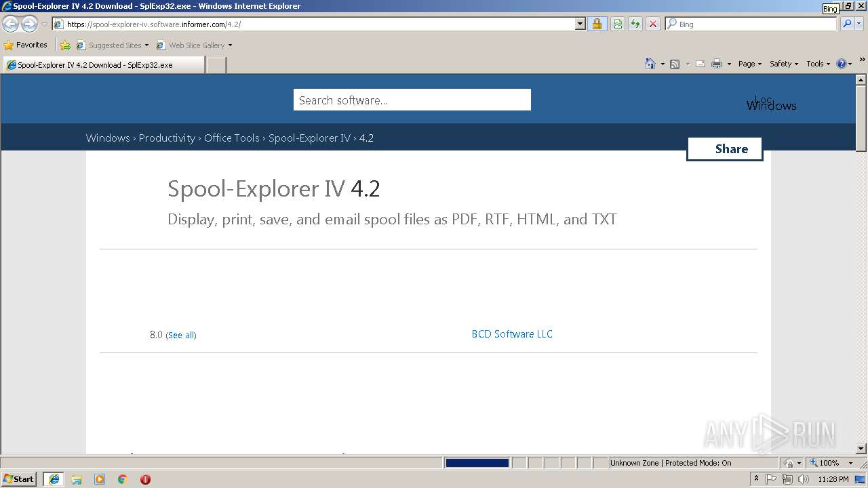This screenshot has height=488, width=868.
Task: Open the Favorites star button
Action: (26, 45)
